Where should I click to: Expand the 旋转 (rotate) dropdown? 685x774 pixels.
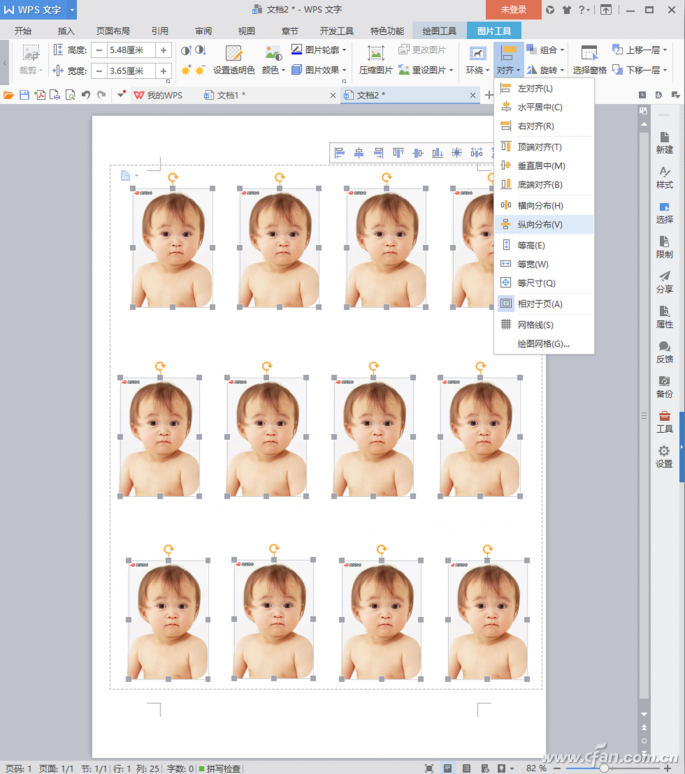[x=548, y=70]
